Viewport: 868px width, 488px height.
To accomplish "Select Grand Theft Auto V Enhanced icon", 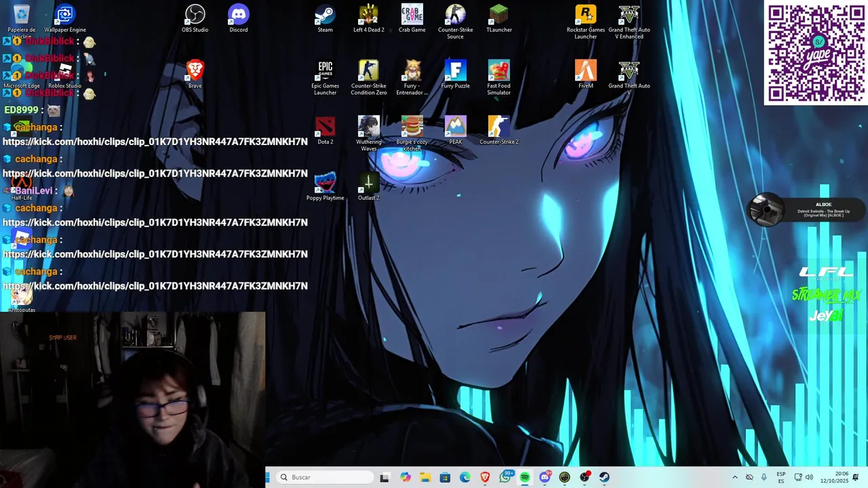I will (629, 22).
